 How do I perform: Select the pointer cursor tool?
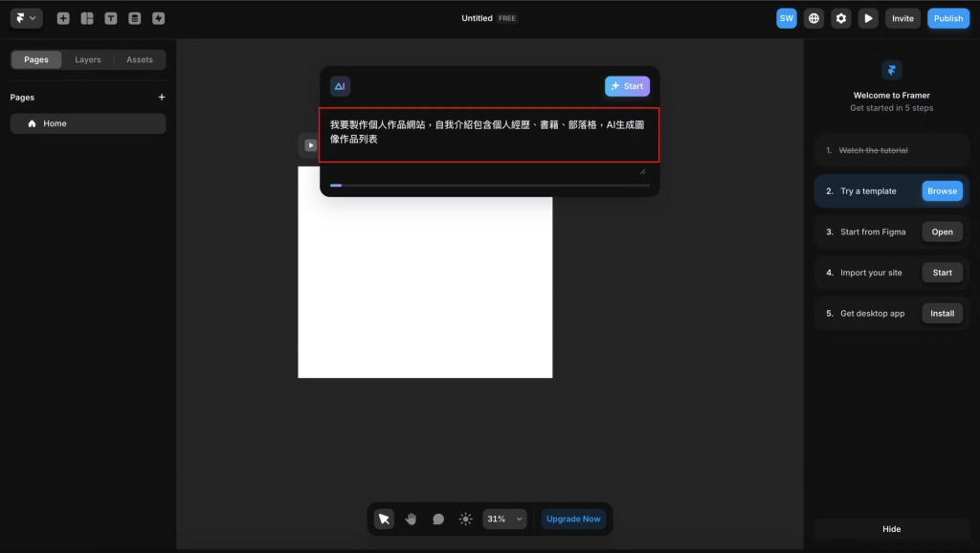[384, 519]
